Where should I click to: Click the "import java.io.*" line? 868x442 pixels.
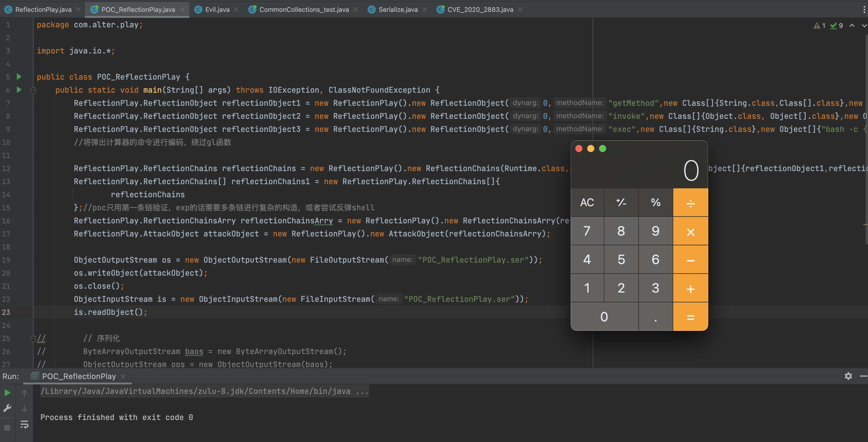76,51
